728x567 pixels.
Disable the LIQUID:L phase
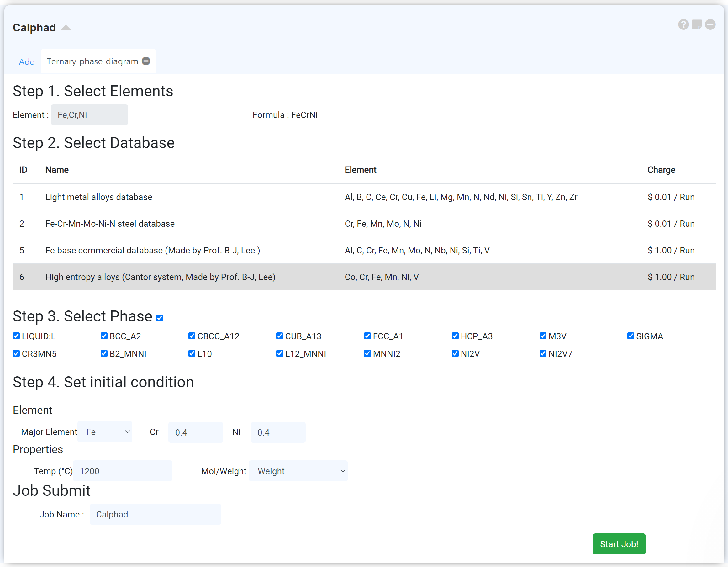click(16, 336)
